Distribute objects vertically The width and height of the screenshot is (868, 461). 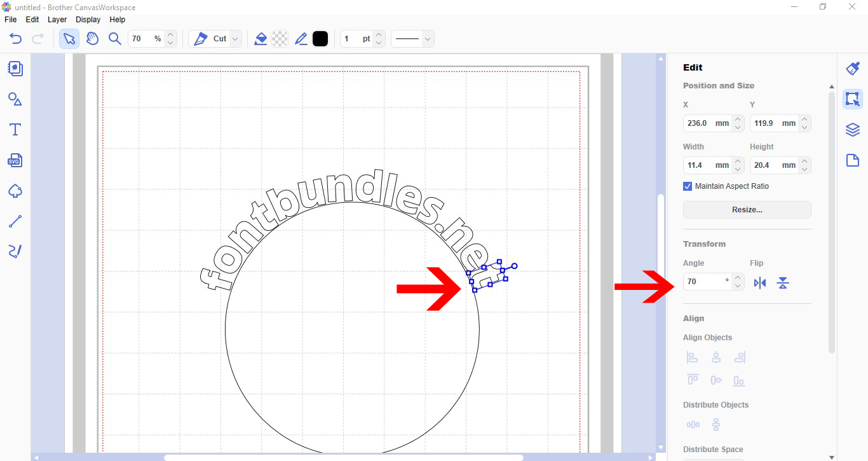pyautogui.click(x=715, y=425)
